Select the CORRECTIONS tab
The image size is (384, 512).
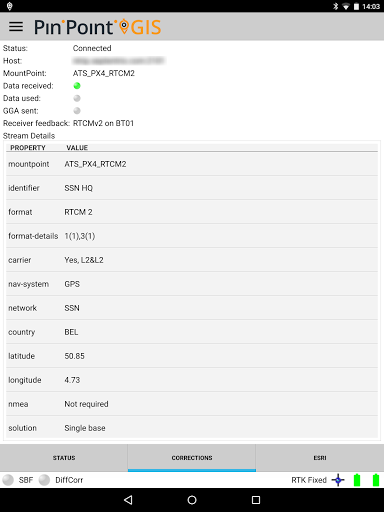(x=192, y=458)
